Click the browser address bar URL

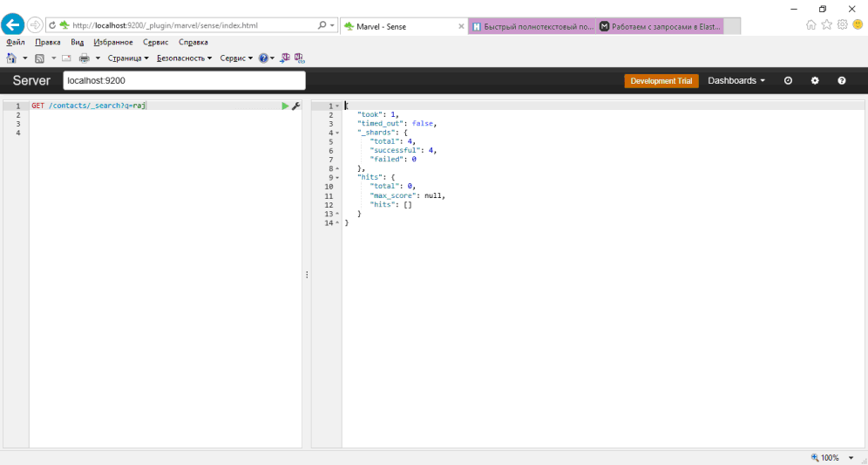click(x=165, y=25)
